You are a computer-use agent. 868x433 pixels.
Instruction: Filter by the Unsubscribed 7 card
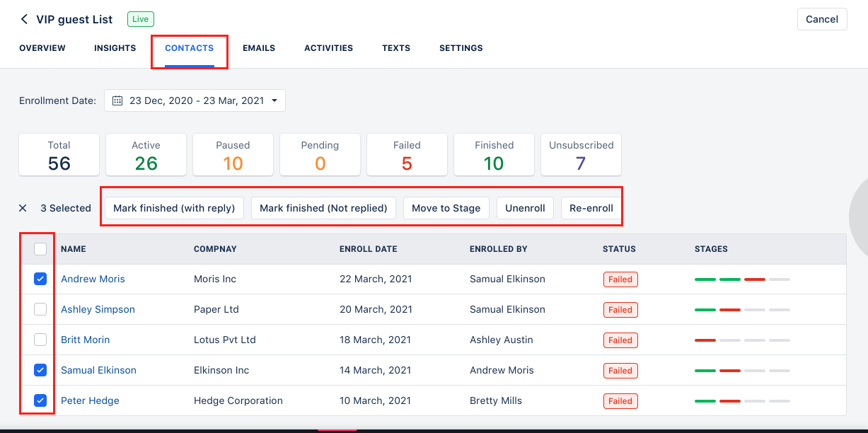tap(581, 155)
